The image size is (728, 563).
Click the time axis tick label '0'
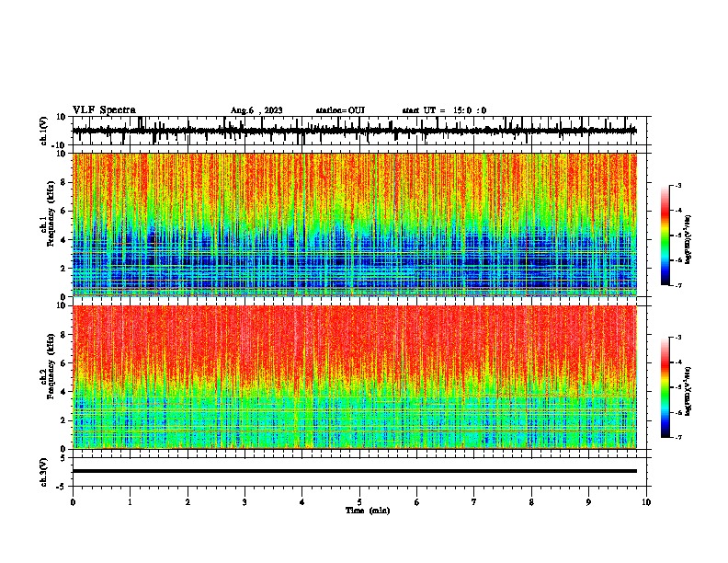73,502
